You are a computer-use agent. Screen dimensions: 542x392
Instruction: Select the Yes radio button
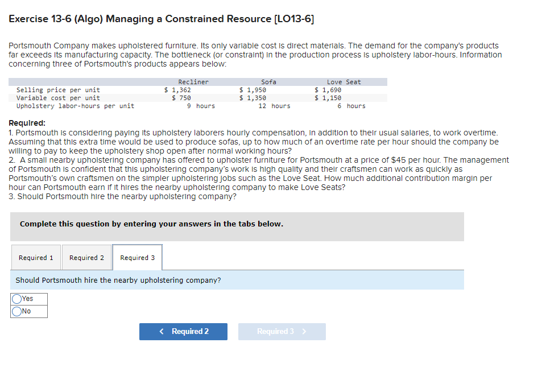tap(17, 299)
